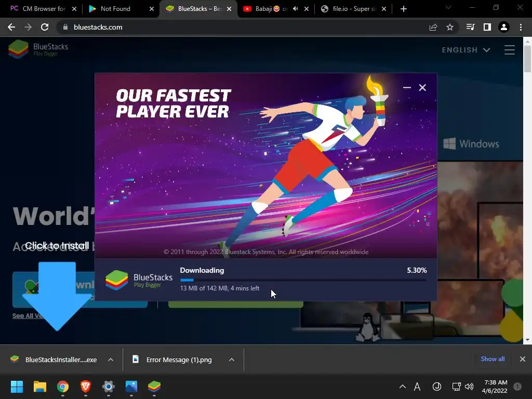Viewport: 532px width, 399px height.
Task: Close the Babaji YouTube tab
Action: coord(307,9)
